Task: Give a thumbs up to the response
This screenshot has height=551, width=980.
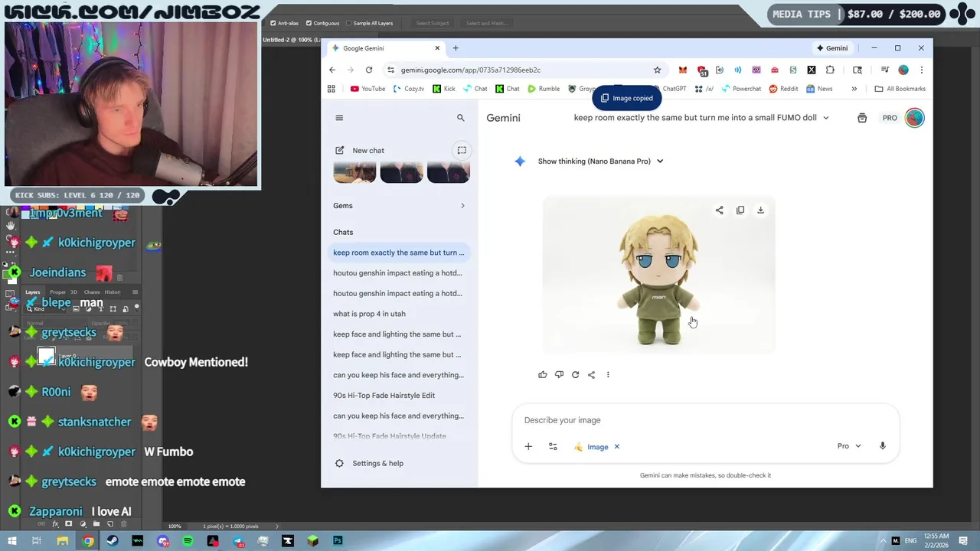Action: point(543,374)
